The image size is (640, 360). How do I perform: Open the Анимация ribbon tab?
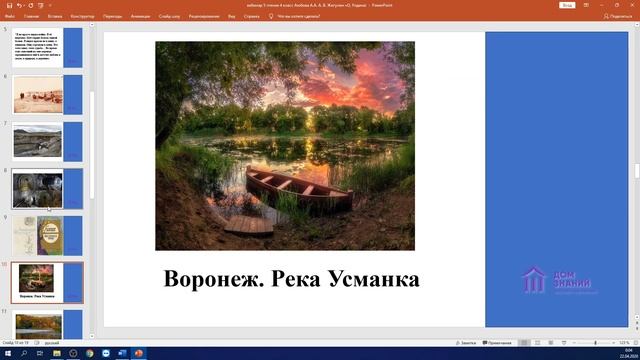pos(140,16)
